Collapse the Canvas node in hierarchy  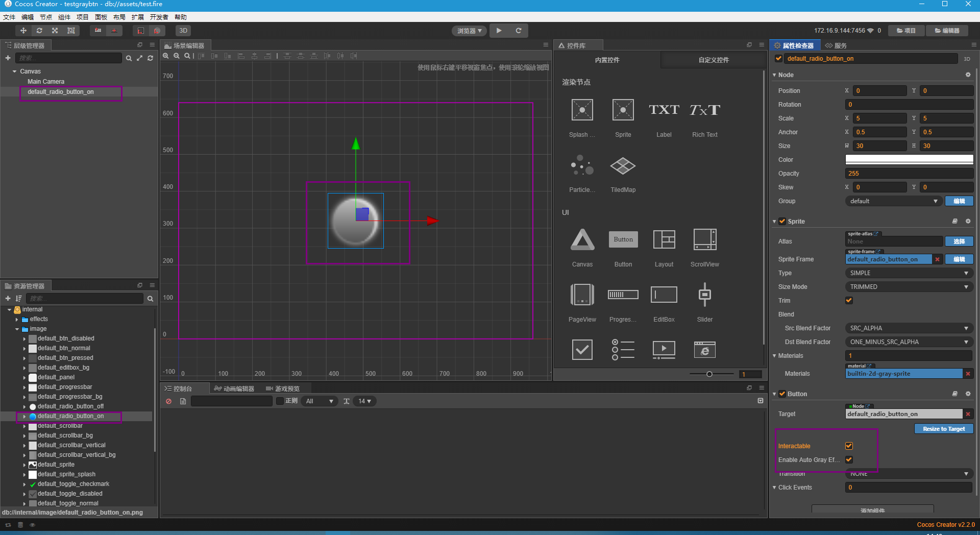(x=14, y=71)
